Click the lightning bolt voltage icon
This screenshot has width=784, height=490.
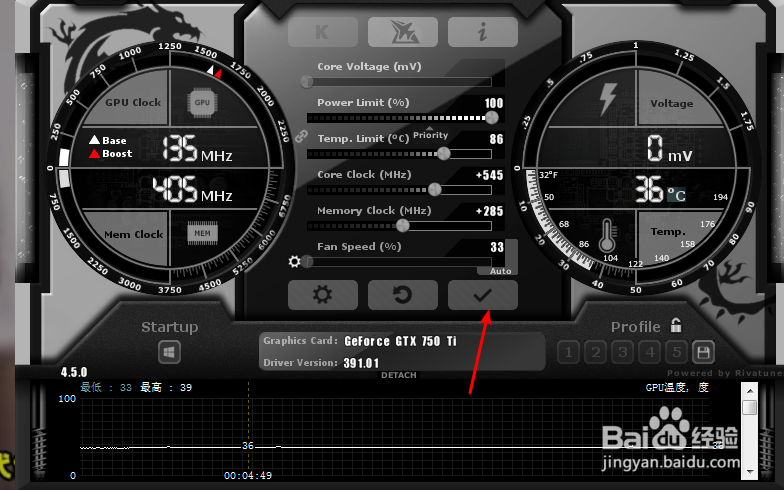pos(608,99)
